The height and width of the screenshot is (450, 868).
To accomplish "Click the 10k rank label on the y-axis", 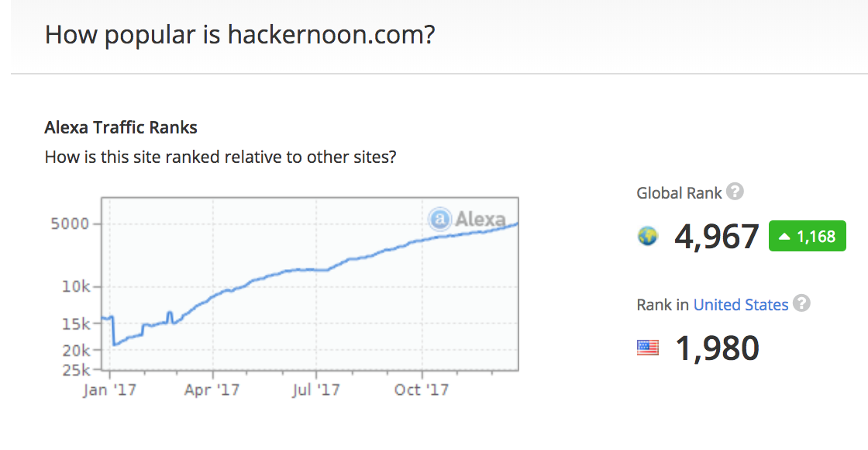I will point(76,287).
